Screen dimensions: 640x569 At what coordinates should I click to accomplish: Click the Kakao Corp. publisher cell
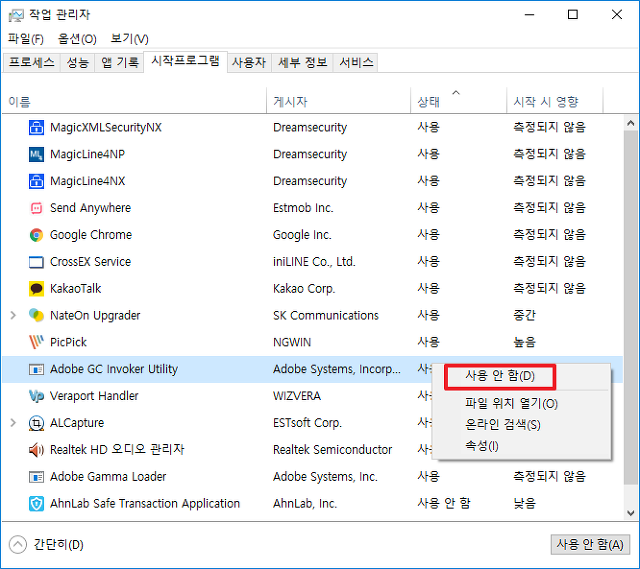point(304,289)
